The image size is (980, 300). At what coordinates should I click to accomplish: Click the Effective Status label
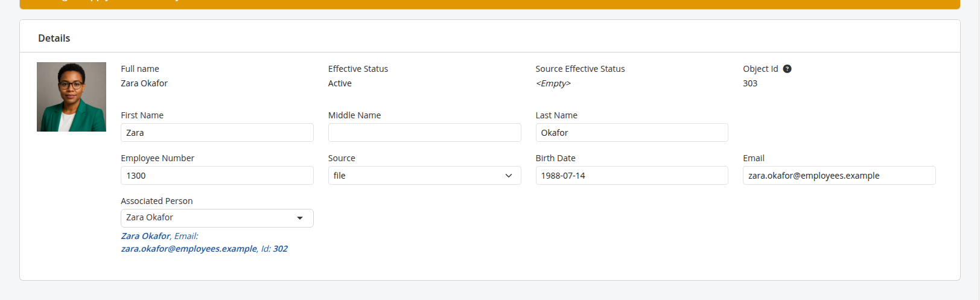pyautogui.click(x=358, y=69)
